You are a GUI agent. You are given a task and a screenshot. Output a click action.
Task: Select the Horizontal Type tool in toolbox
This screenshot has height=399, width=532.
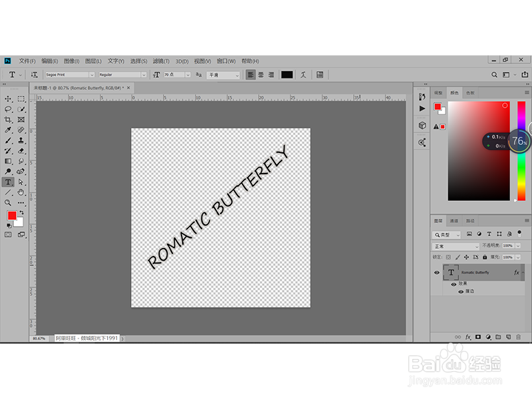coord(8,182)
